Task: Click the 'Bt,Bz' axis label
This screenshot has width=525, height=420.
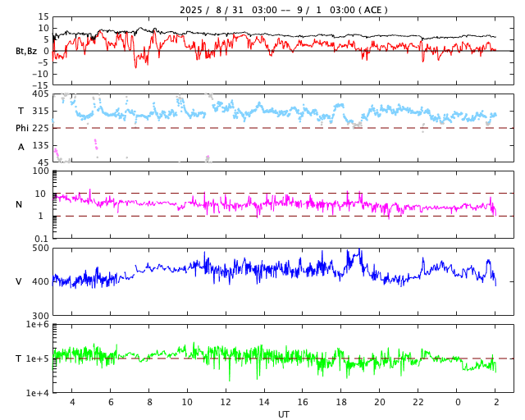Action: click(x=26, y=51)
